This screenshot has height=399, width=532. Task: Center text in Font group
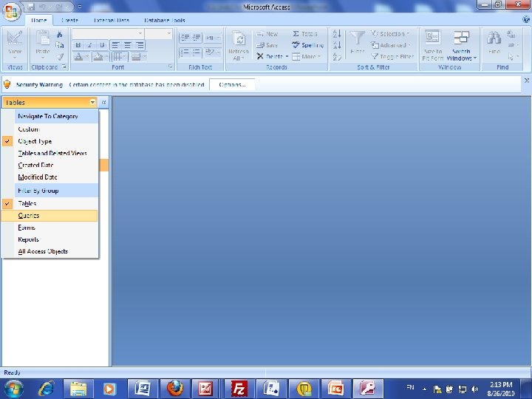[128, 45]
